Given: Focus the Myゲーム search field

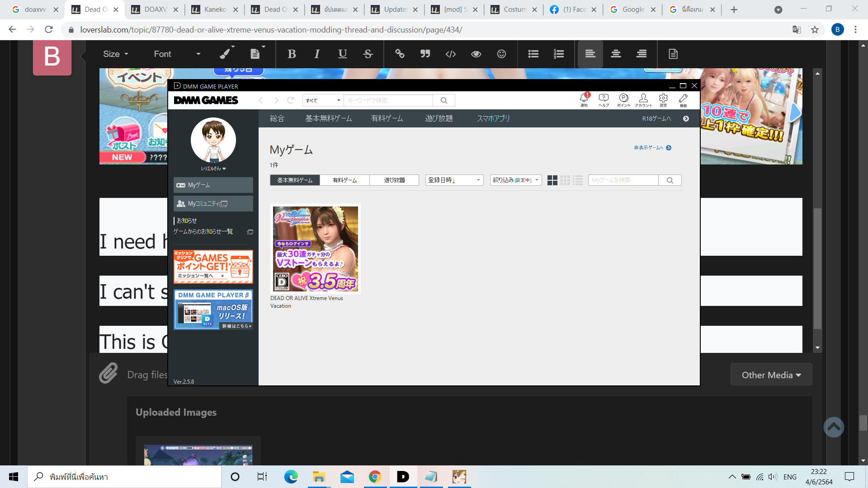Looking at the screenshot, I should [x=623, y=180].
